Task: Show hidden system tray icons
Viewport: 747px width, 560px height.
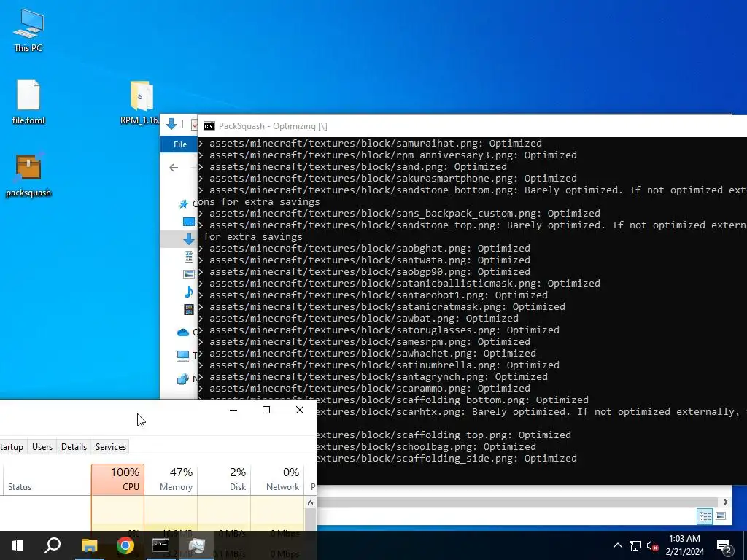Action: click(x=617, y=545)
